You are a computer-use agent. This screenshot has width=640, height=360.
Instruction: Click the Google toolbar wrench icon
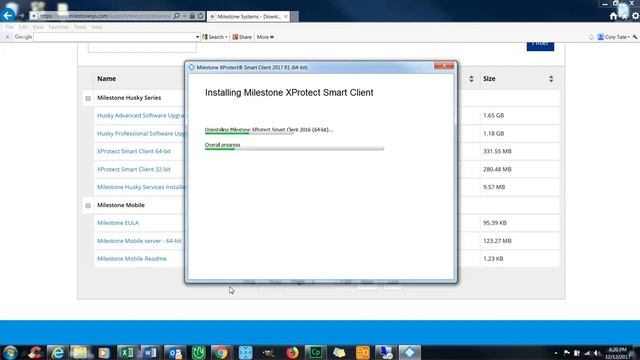tap(635, 37)
